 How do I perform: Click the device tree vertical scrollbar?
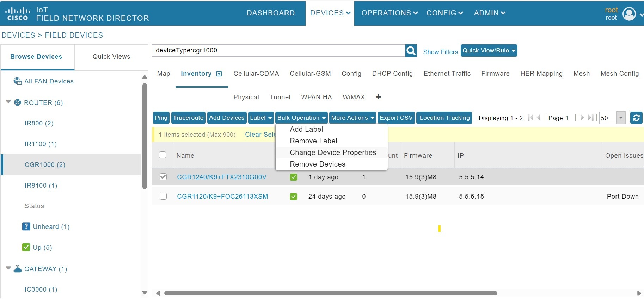coord(145,136)
